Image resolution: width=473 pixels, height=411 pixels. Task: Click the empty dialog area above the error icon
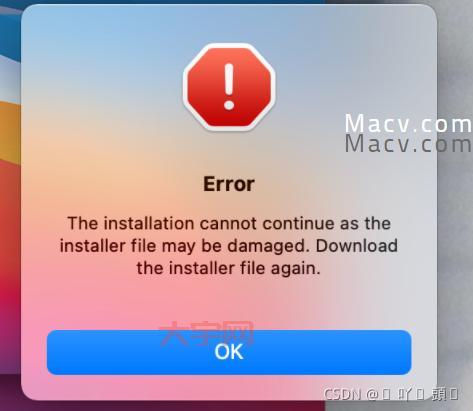(x=229, y=23)
